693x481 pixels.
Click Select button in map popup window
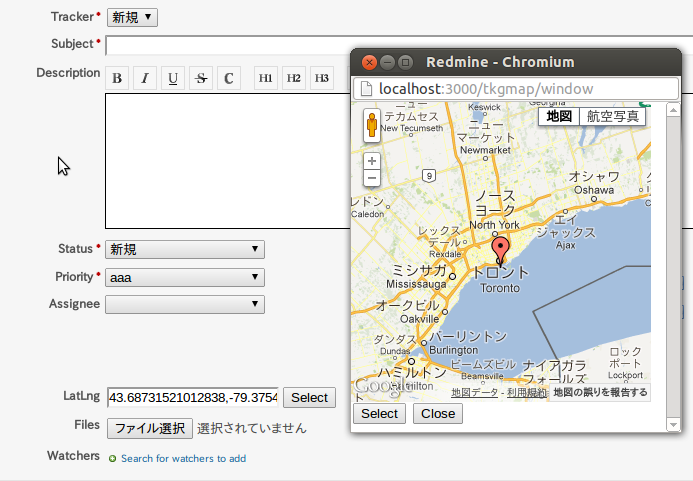pos(379,413)
